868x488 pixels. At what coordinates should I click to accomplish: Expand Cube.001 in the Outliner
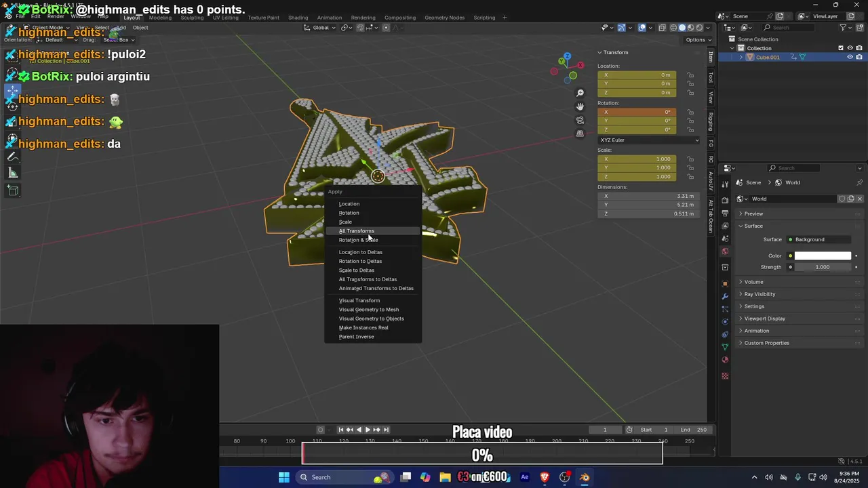point(741,57)
